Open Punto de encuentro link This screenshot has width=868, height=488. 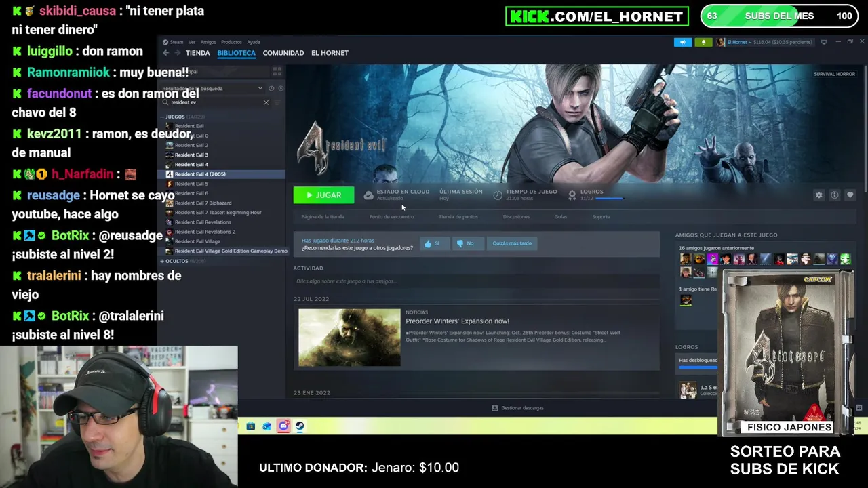[391, 217]
